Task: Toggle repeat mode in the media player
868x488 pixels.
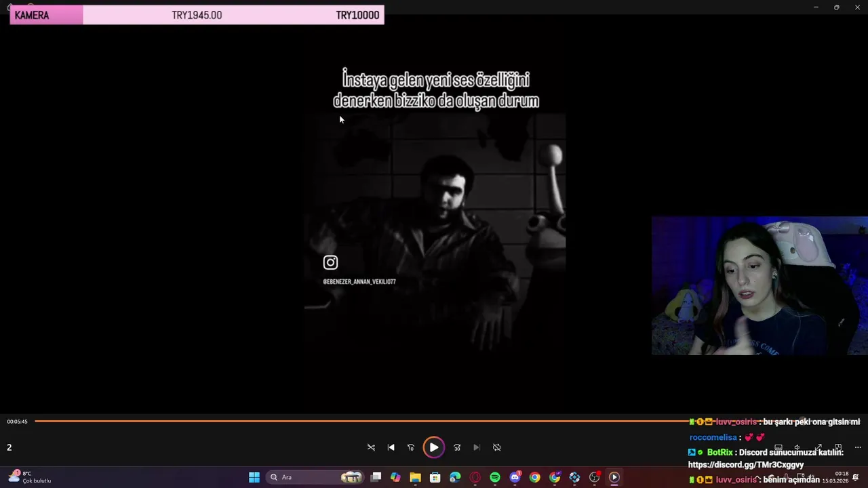Action: [497, 447]
